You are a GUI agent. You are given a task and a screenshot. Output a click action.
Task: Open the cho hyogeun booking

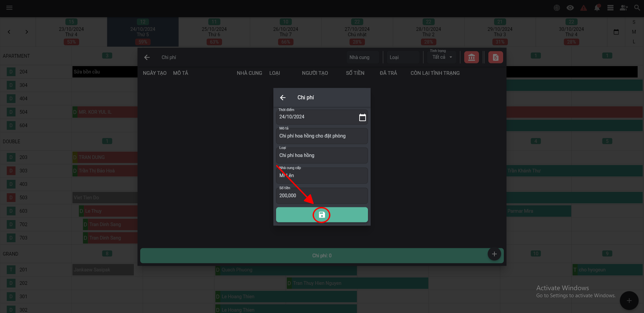tap(607, 270)
